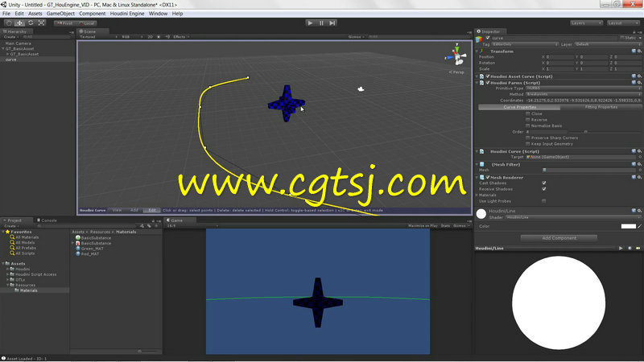Select the Rotate transform tool
Viewport: 644px width, 362px height.
click(31, 23)
